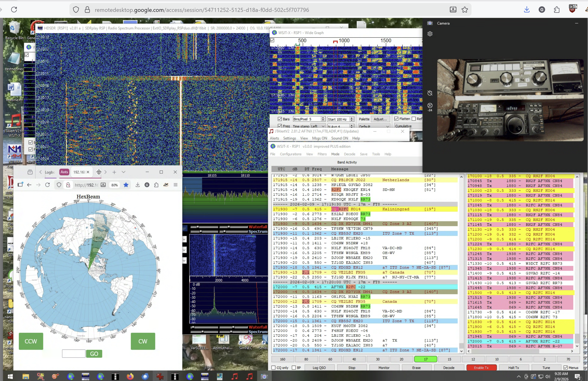
Task: Open the small browser's hamburger menu
Action: pos(175,185)
